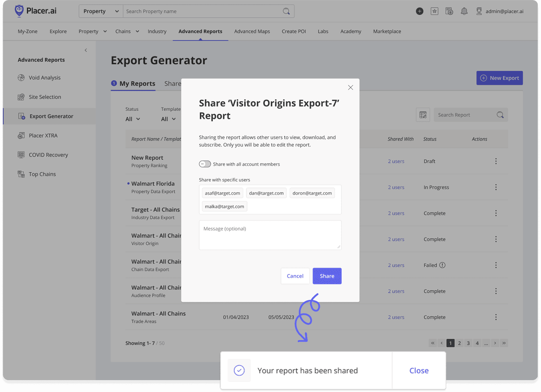Screen dimensions: 541x392
Task: Open the table edit icon near Search Report
Action: pos(422,114)
